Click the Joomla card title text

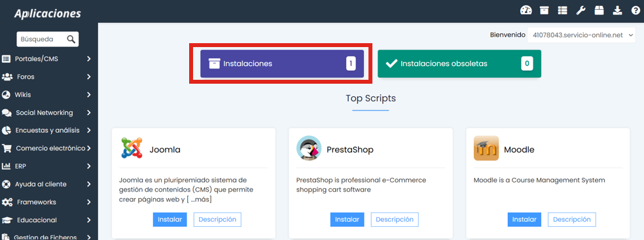point(165,150)
